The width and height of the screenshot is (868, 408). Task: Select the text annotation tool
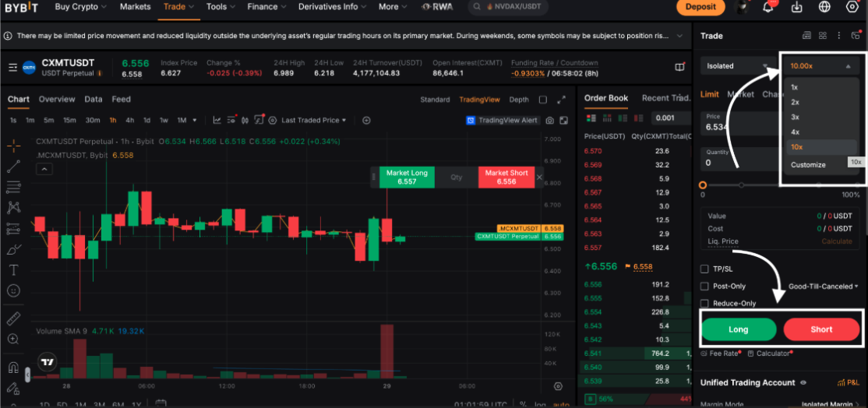14,269
